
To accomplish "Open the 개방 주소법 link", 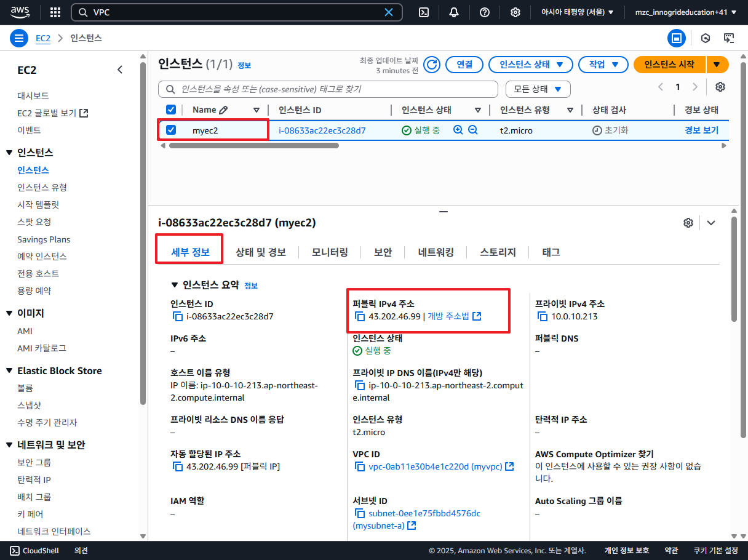I will click(x=454, y=316).
